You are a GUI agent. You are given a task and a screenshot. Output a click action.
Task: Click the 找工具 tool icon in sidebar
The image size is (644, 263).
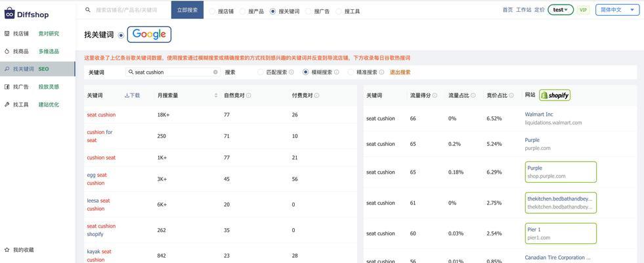(x=7, y=105)
